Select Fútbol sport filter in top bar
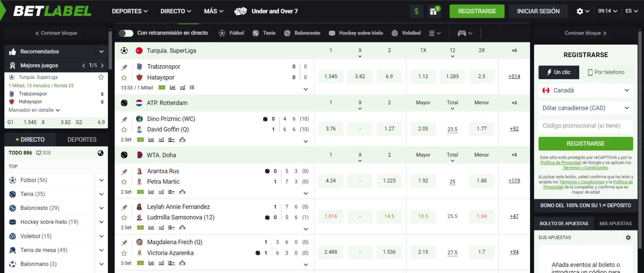This screenshot has width=644, height=273. (x=231, y=33)
